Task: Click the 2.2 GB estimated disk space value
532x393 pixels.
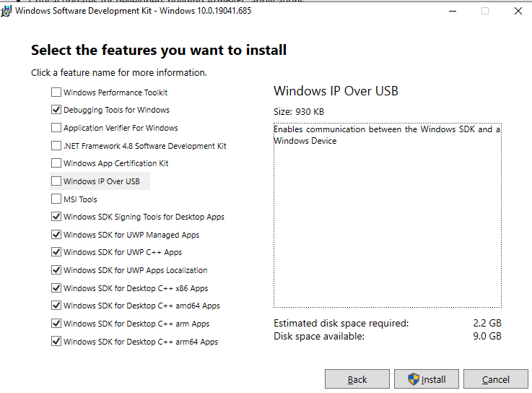Action: [487, 323]
